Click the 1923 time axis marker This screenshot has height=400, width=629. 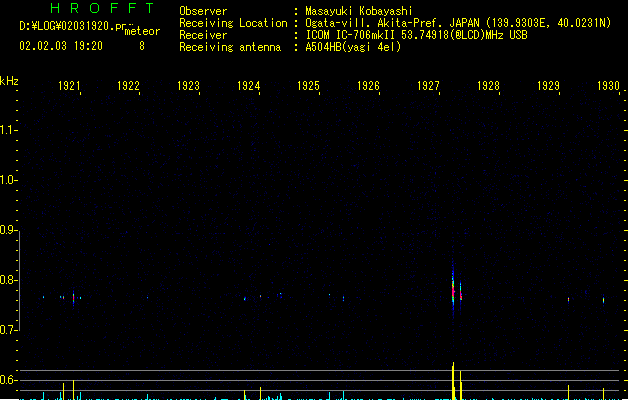coord(189,85)
